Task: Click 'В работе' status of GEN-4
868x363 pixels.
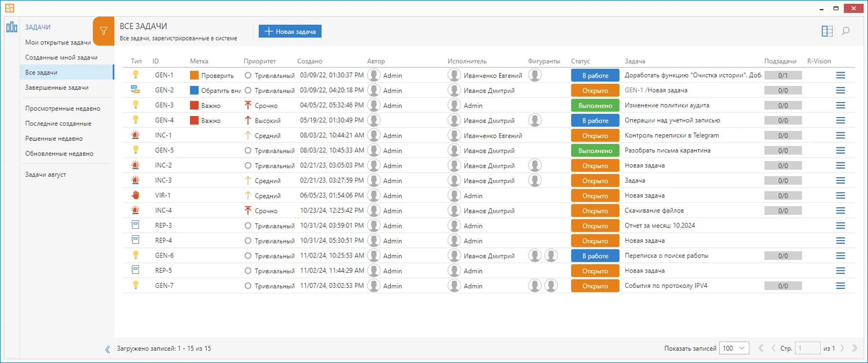Action: pos(595,121)
